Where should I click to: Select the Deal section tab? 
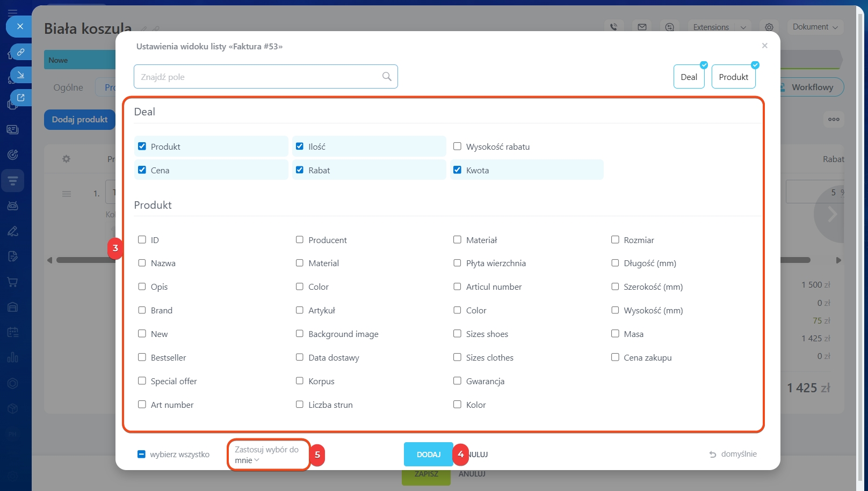(x=689, y=77)
